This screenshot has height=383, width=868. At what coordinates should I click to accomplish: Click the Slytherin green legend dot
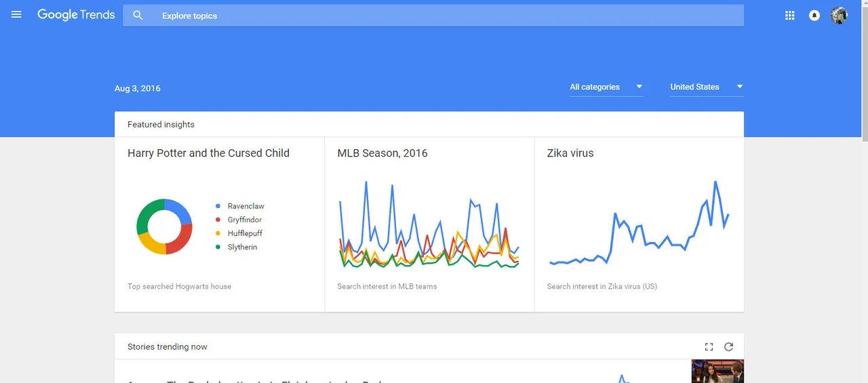[x=218, y=247]
